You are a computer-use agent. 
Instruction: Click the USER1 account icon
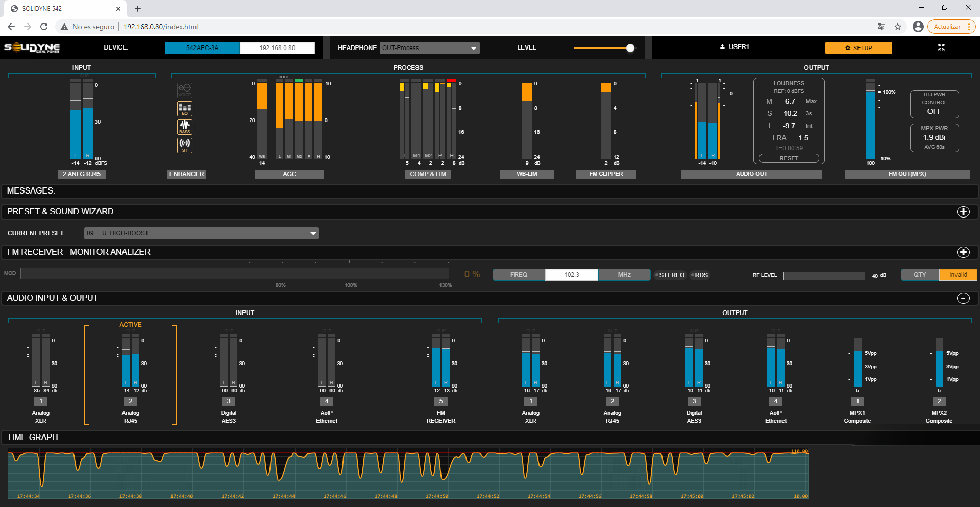[x=722, y=47]
